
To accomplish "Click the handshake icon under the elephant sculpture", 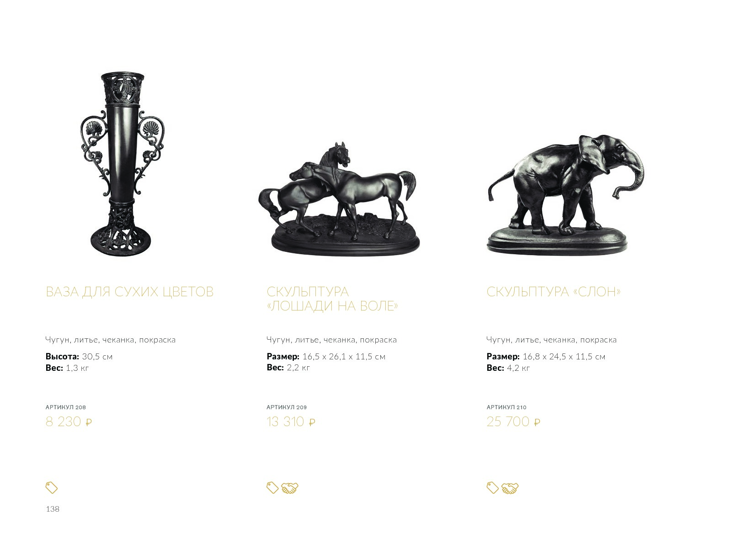I will (x=510, y=488).
